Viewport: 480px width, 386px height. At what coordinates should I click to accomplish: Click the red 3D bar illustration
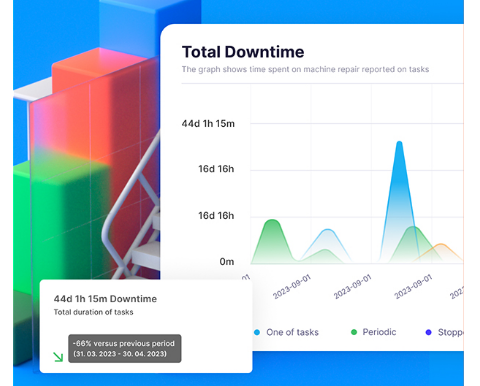pos(100,100)
